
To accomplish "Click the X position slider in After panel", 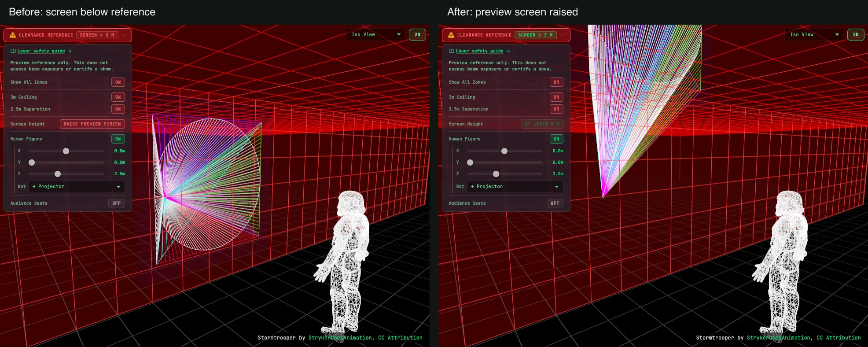I will click(x=504, y=151).
